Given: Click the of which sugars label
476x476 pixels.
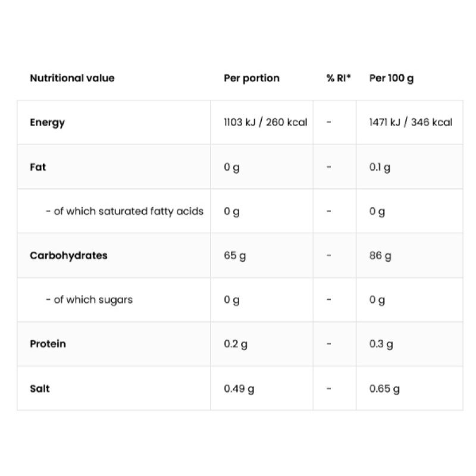Looking at the screenshot, I should (x=89, y=300).
